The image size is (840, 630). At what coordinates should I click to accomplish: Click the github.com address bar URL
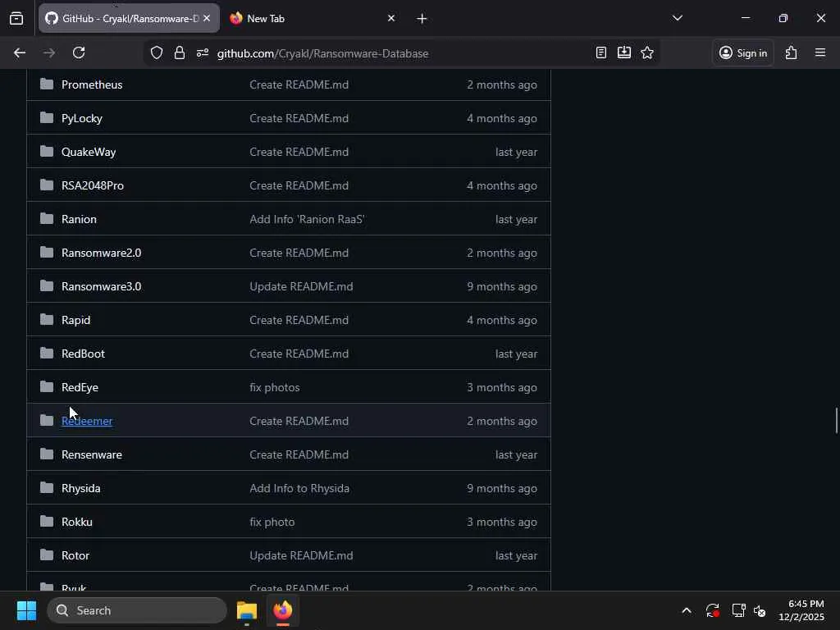coord(322,53)
